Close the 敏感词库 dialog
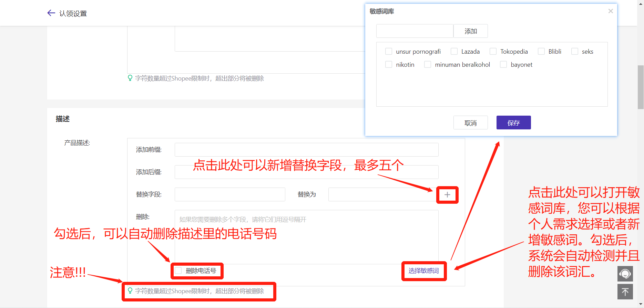Viewport: 644px width, 308px height. (611, 11)
